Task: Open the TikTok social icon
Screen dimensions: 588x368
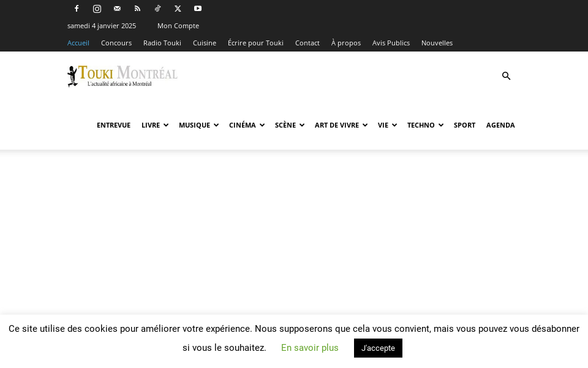Action: tap(157, 9)
